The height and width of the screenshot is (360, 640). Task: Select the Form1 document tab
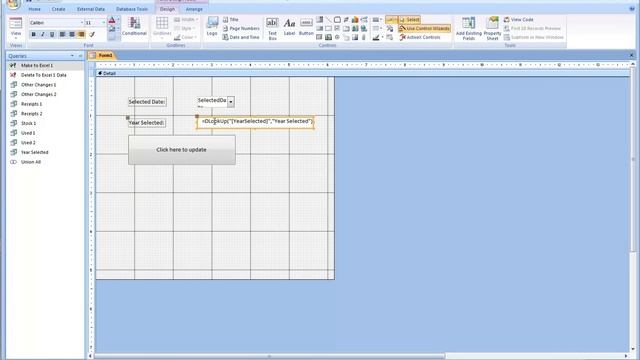pyautogui.click(x=102, y=55)
